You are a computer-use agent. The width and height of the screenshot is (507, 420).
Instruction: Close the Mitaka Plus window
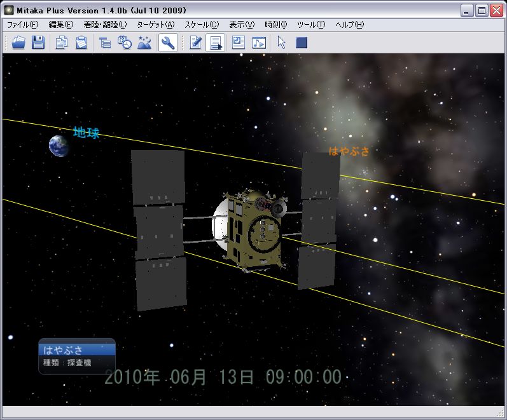(x=496, y=11)
